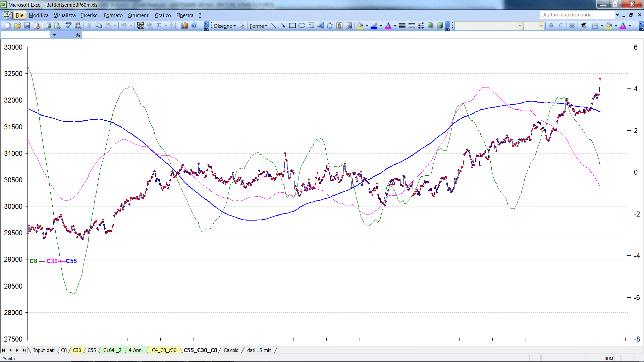The image size is (644, 362).
Task: Insert Picture from file icon
Action: coord(349,25)
